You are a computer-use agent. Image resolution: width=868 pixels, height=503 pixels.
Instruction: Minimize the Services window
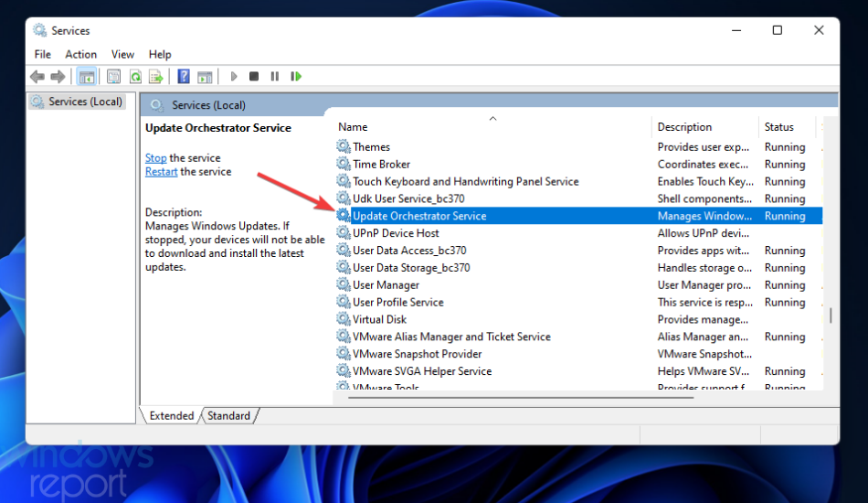(736, 30)
